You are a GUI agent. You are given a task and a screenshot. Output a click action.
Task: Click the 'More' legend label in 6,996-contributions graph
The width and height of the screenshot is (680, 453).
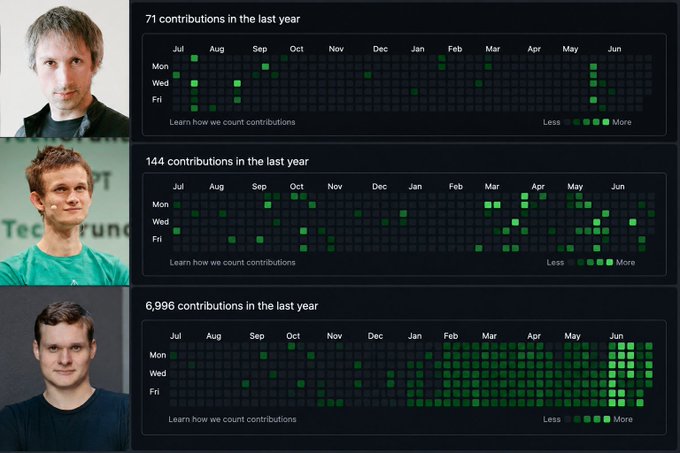(623, 419)
